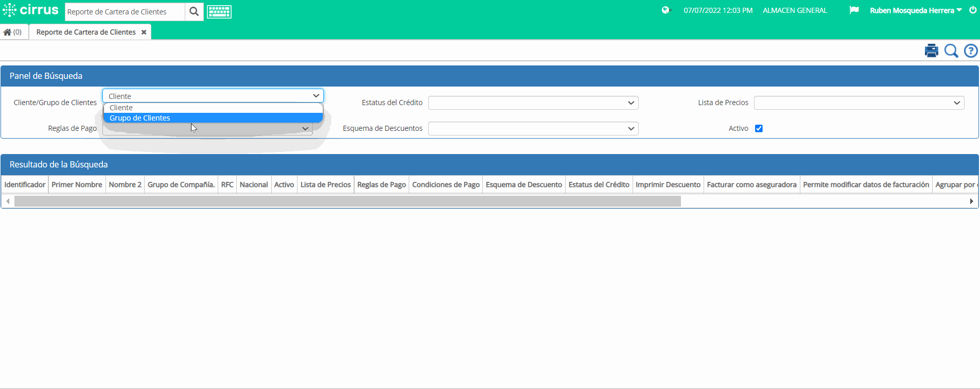This screenshot has height=389, width=980.
Task: Expand the Estatus del Crédito dropdown
Action: coord(533,103)
